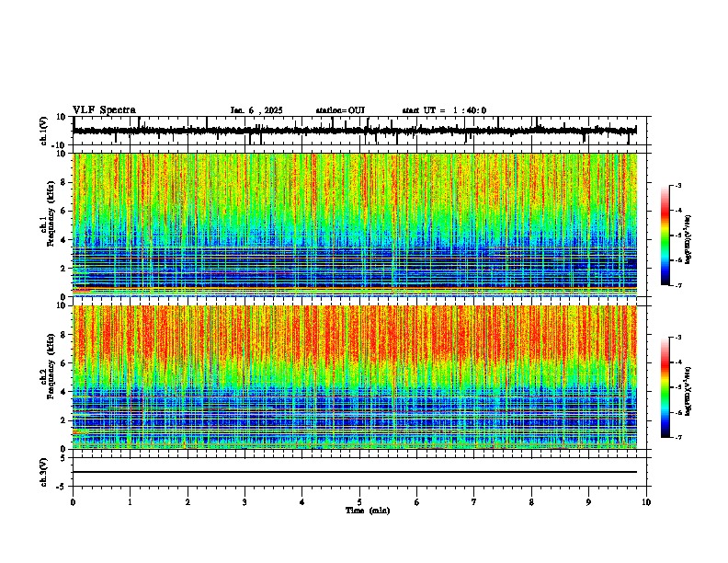The width and height of the screenshot is (728, 563).
Task: Click the "2" kHz tick on ch.2 frequency axis
Action: pos(64,420)
